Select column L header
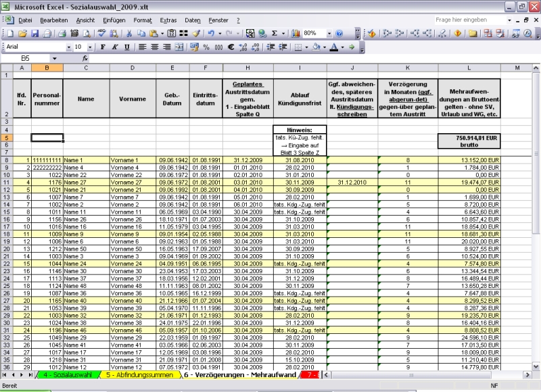The height and width of the screenshot is (392, 541). coord(469,68)
